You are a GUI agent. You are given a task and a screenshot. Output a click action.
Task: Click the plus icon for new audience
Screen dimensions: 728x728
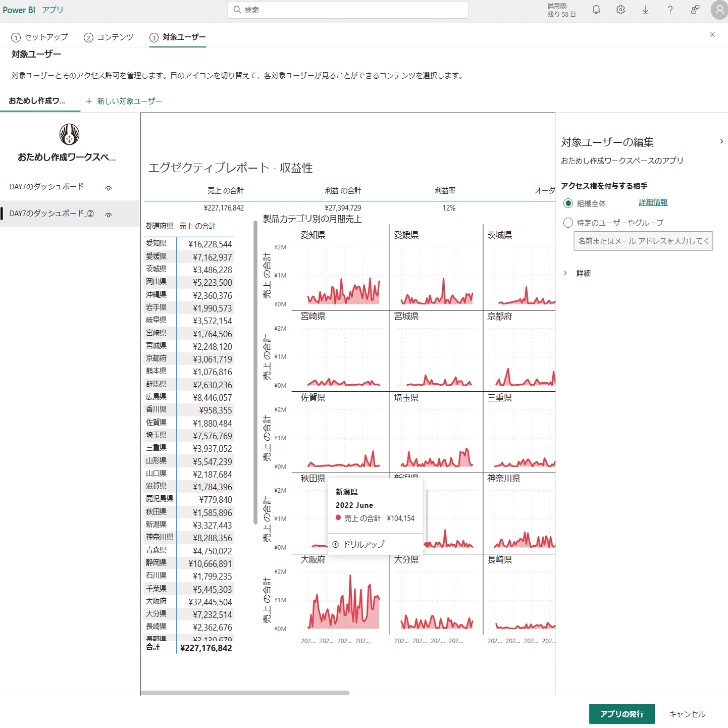click(89, 101)
